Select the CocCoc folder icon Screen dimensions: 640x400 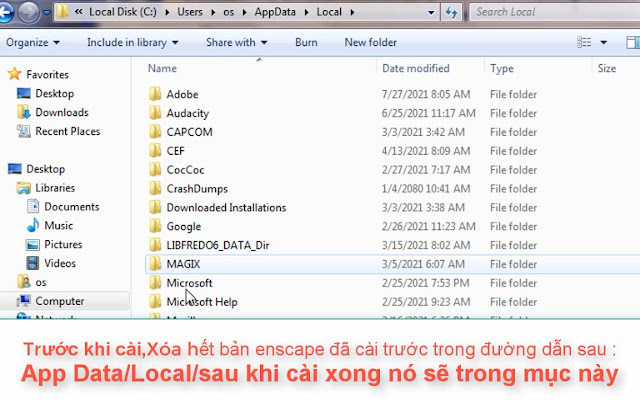(155, 169)
